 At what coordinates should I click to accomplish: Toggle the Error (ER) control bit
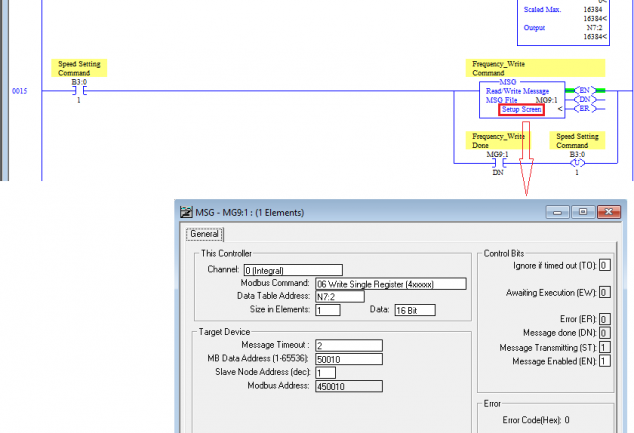click(x=604, y=319)
